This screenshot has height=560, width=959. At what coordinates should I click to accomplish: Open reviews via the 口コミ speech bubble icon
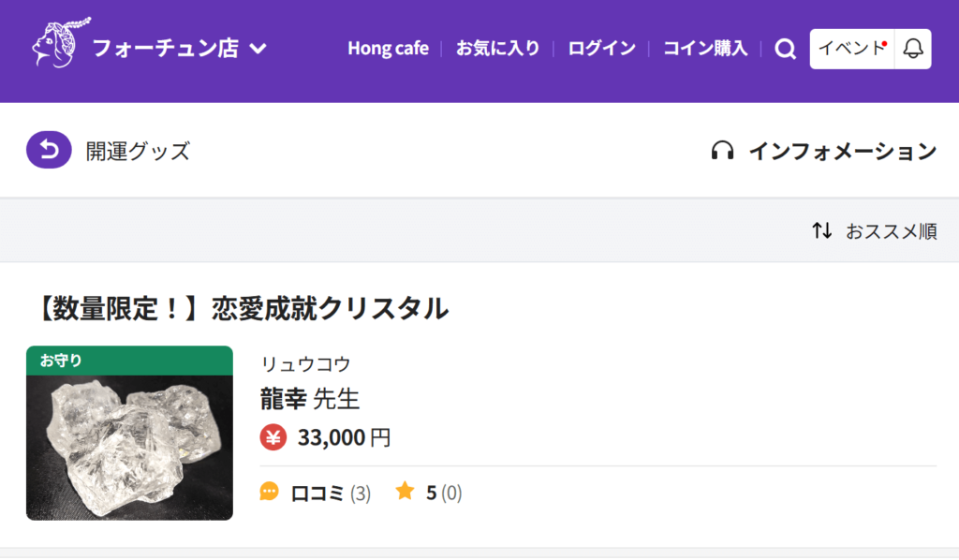(x=270, y=491)
